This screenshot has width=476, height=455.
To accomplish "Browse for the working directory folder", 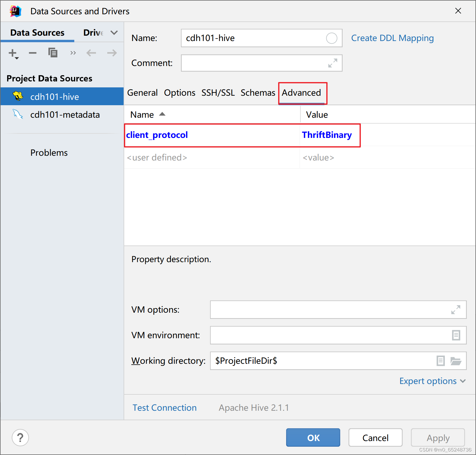I will click(x=456, y=361).
